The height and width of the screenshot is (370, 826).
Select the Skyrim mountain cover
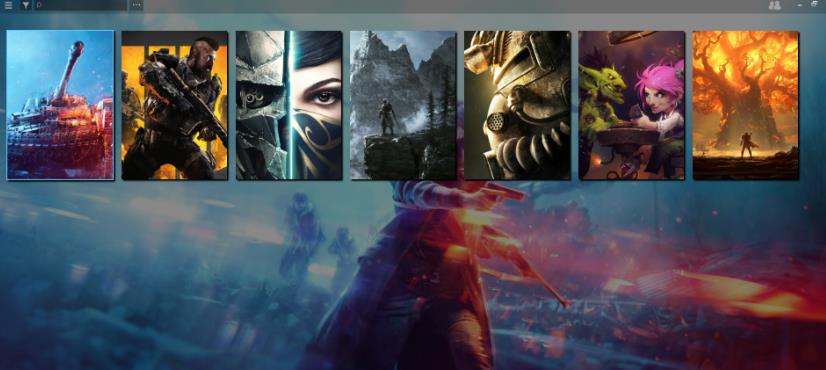[403, 105]
